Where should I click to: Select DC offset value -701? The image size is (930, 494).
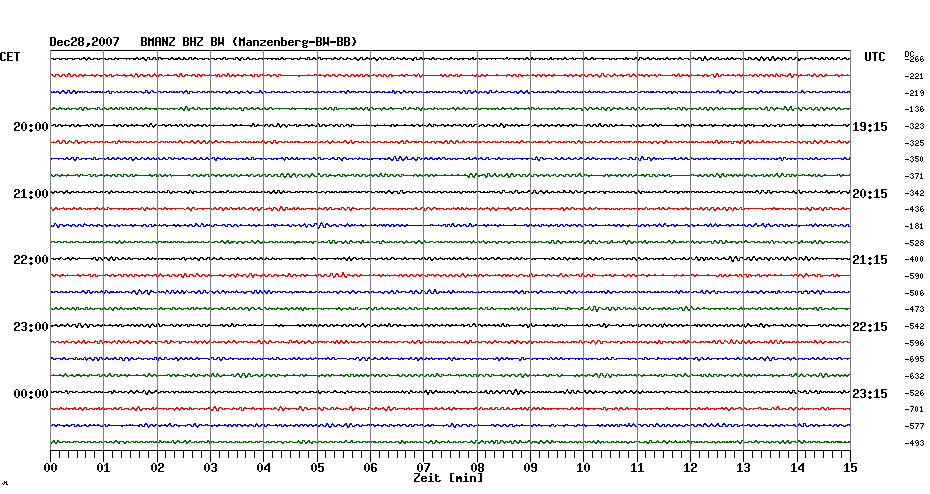(914, 409)
